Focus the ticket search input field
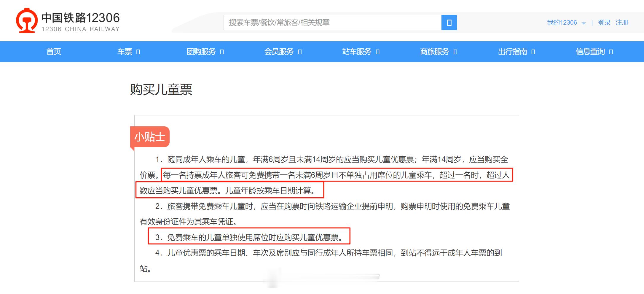 [332, 23]
